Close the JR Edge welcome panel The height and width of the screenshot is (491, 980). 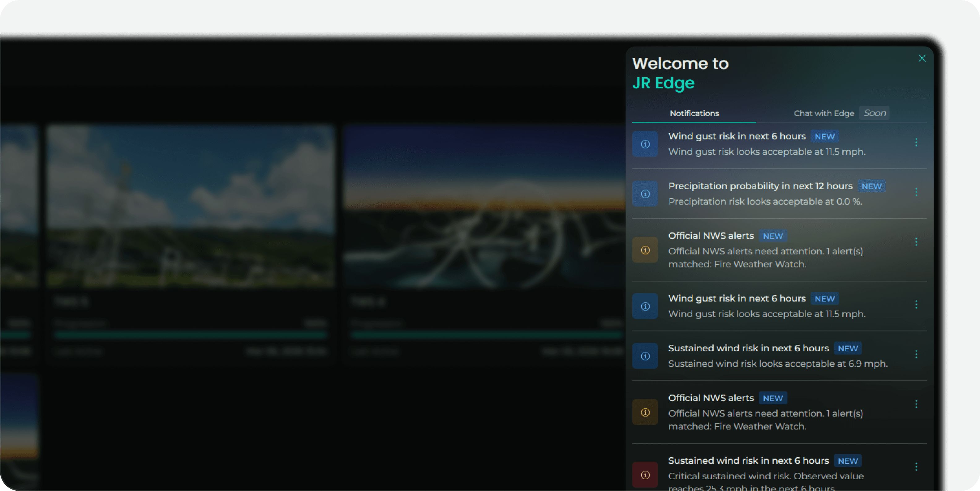(x=922, y=58)
